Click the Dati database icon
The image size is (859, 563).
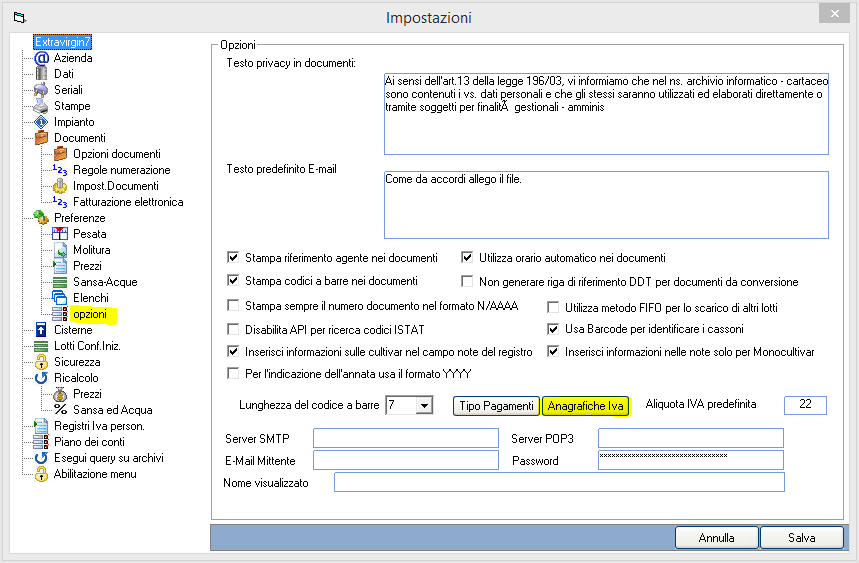[41, 74]
